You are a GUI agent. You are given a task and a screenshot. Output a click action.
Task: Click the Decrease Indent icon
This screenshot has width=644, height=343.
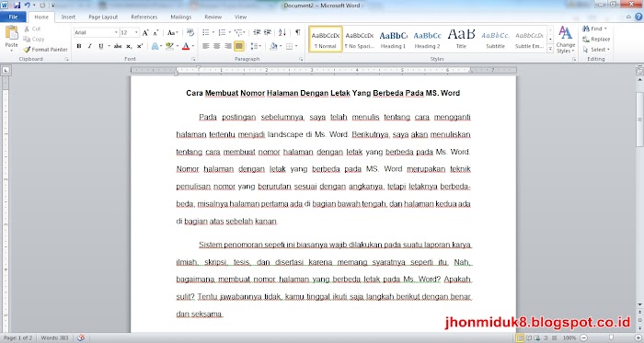click(257, 32)
